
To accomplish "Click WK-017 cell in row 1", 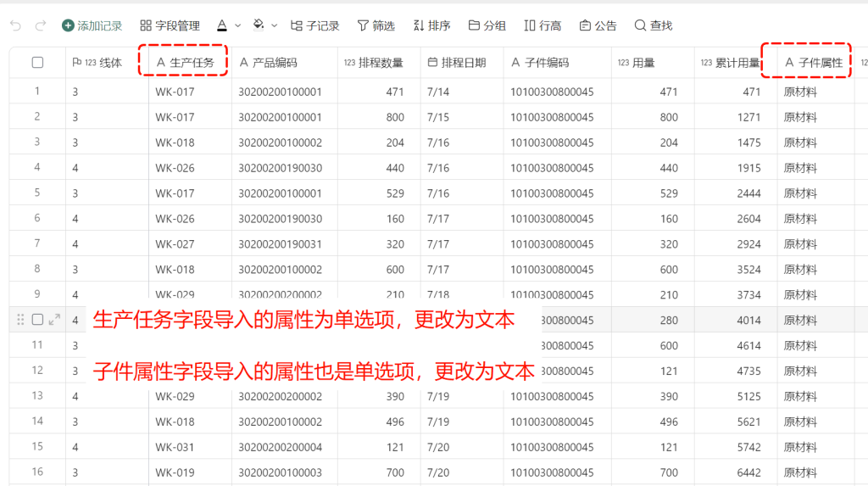I will point(190,92).
